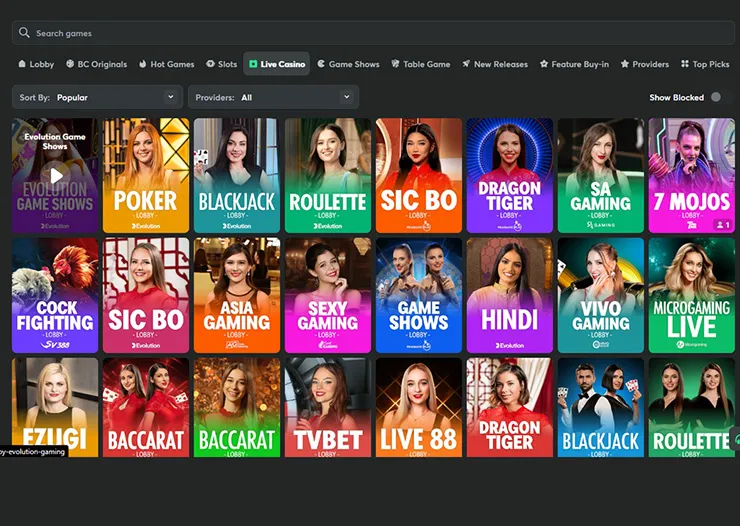Click the New Releases rocket icon
The width and height of the screenshot is (740, 526).
tap(466, 64)
